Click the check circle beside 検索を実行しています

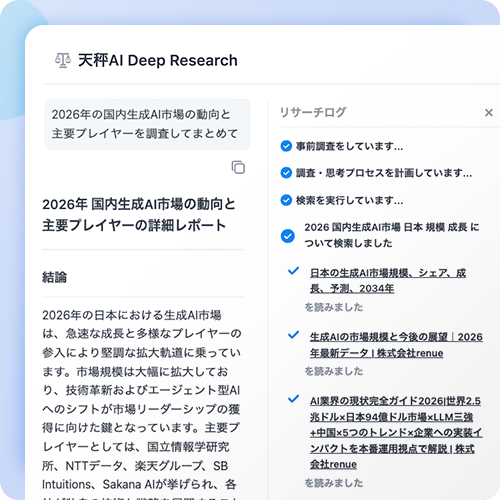click(x=286, y=200)
